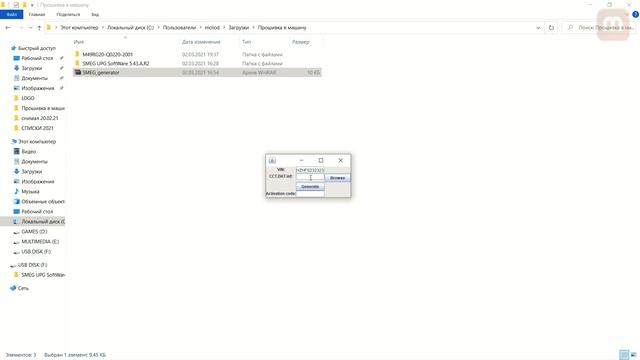The image size is (640, 360).
Task: Open recent locations dropdown near navigation arrows
Action: [31, 28]
